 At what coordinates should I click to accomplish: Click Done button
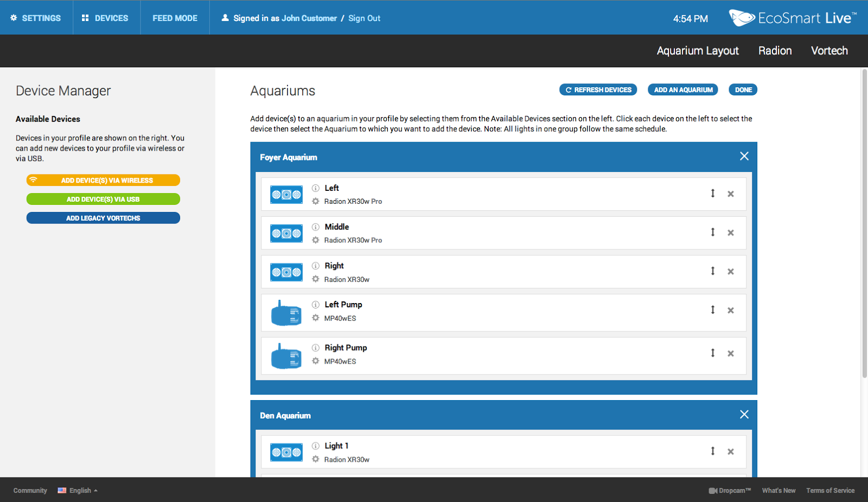[x=743, y=90]
